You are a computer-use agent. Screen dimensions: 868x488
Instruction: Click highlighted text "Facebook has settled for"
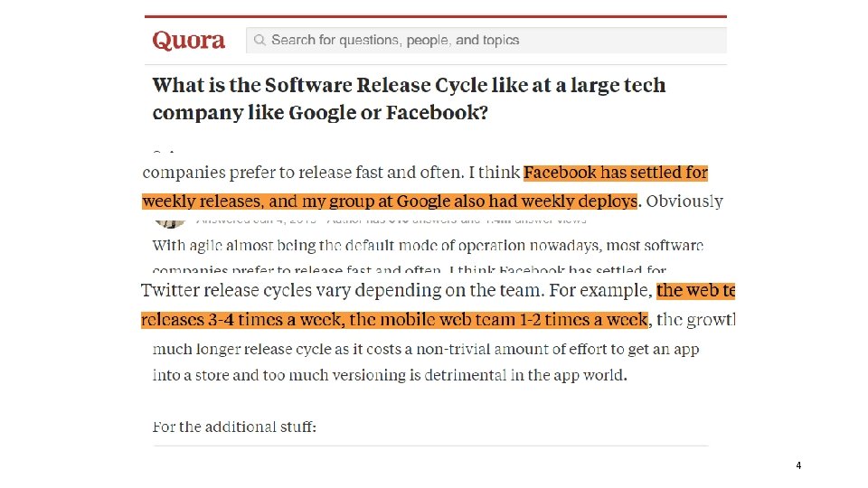[x=616, y=173]
